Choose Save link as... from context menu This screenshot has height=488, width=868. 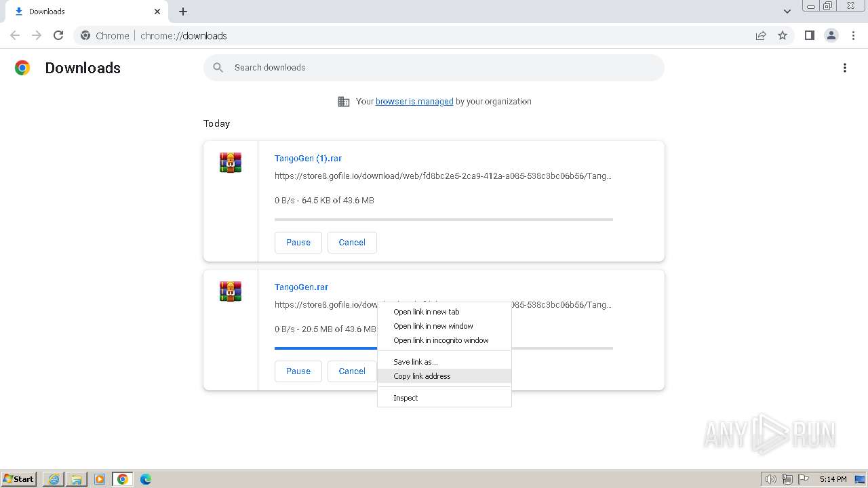pyautogui.click(x=444, y=362)
